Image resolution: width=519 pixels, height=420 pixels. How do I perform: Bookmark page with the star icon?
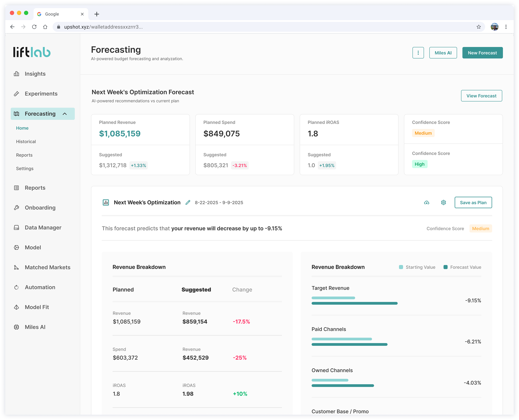(479, 27)
